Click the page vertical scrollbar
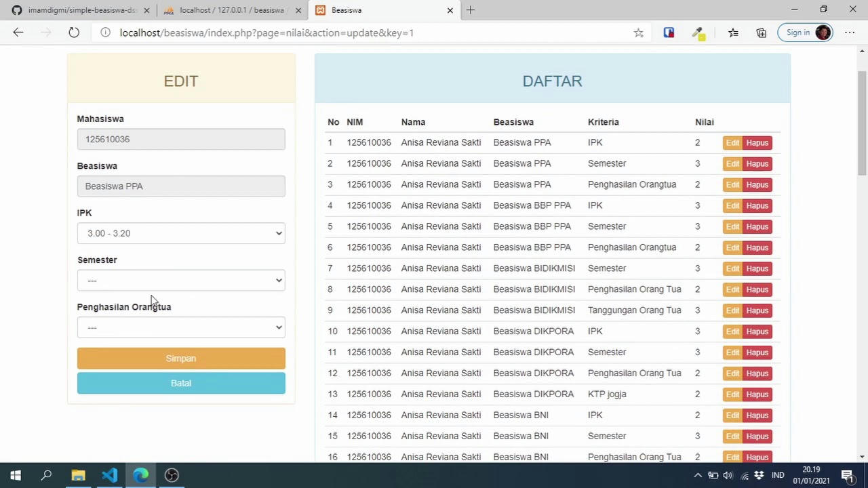 click(x=863, y=122)
